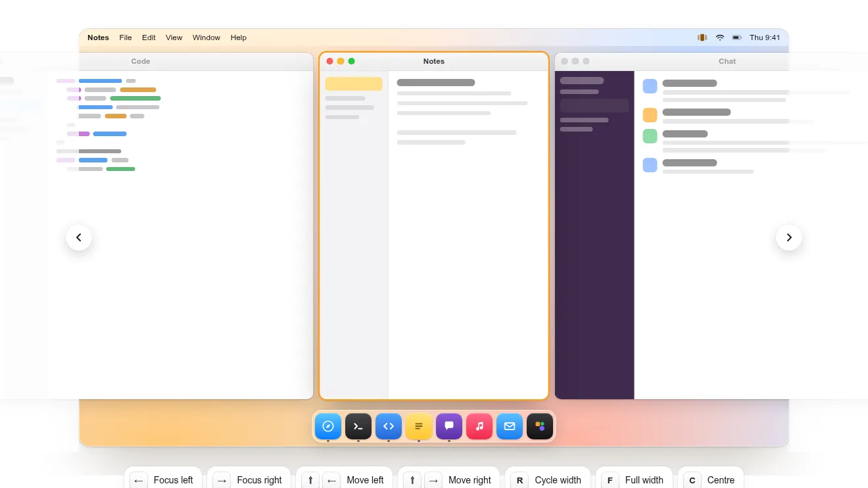Screen dimensions: 868x488
Task: Open the purple Chat dock icon
Action: (449, 426)
